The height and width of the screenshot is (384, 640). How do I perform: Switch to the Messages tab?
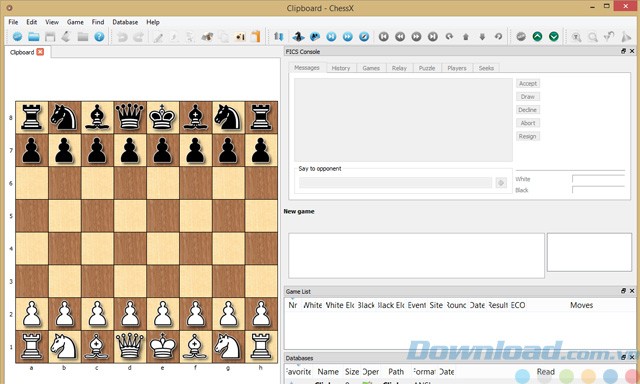[x=307, y=68]
